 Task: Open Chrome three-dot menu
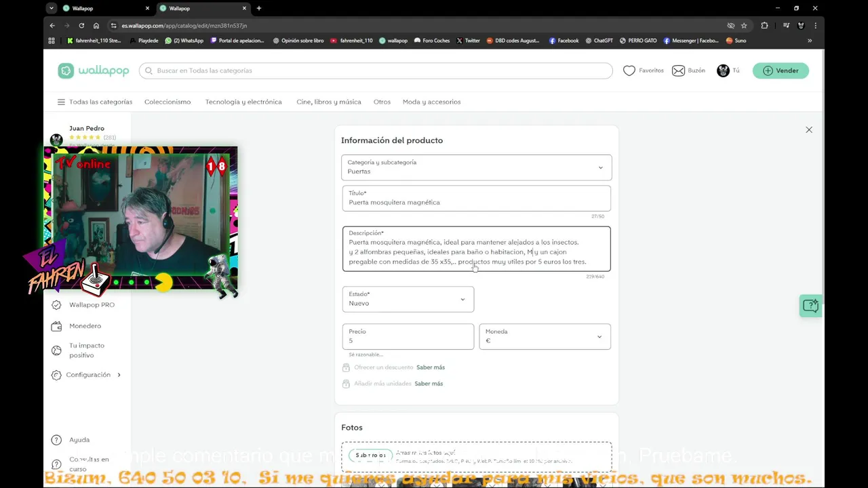coord(815,26)
